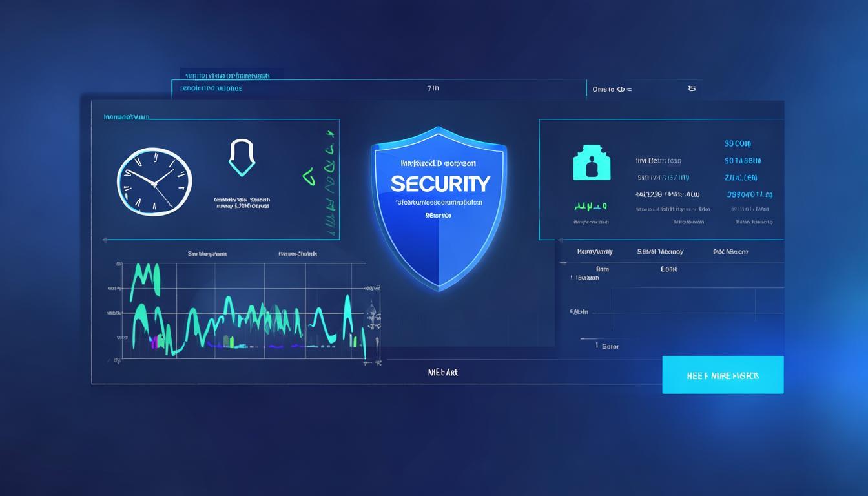Screen dimensions: 868x496
Task: Click the top blue value in the right panel
Action: 738,143
